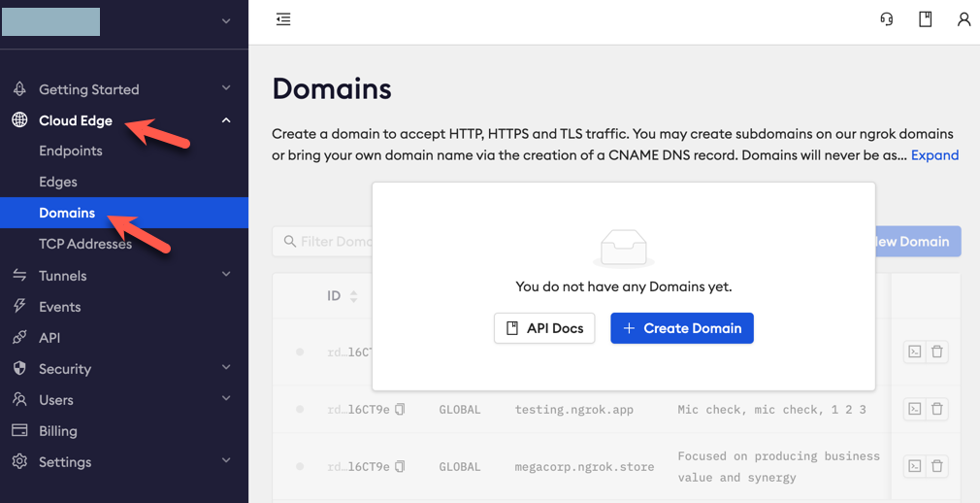Click testing.ngrok.app domain name
This screenshot has height=503, width=980.
(573, 410)
